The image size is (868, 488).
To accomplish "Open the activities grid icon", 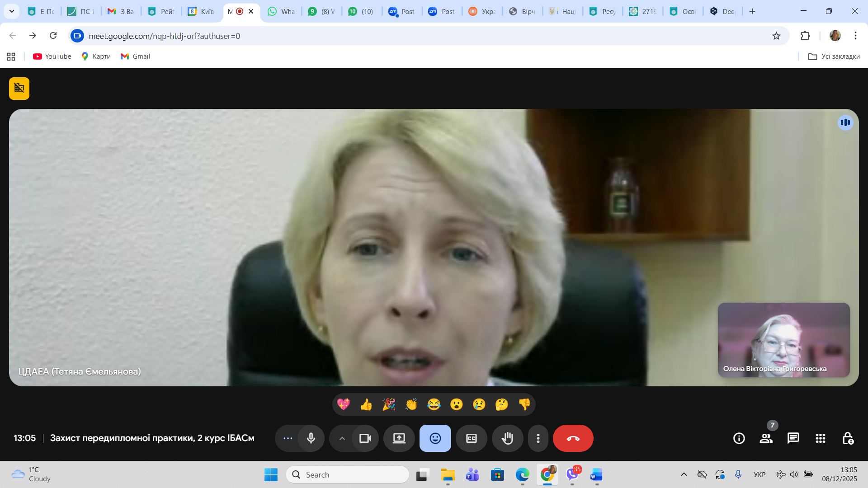I will click(820, 438).
